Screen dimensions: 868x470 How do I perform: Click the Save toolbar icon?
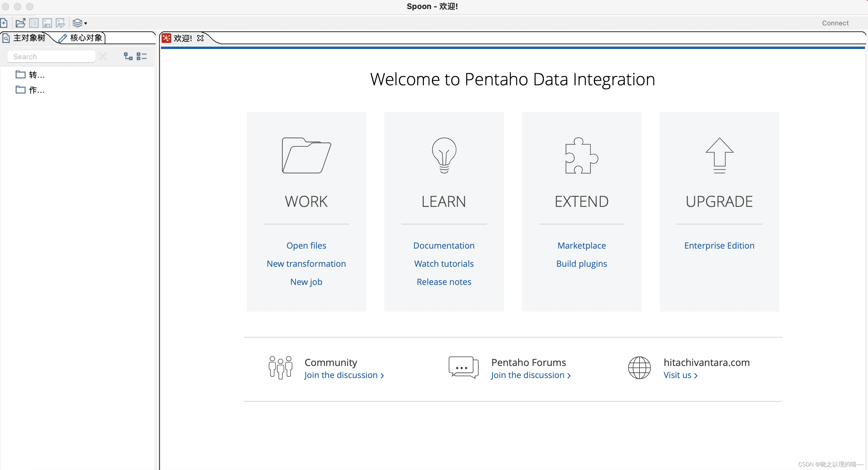coord(47,23)
